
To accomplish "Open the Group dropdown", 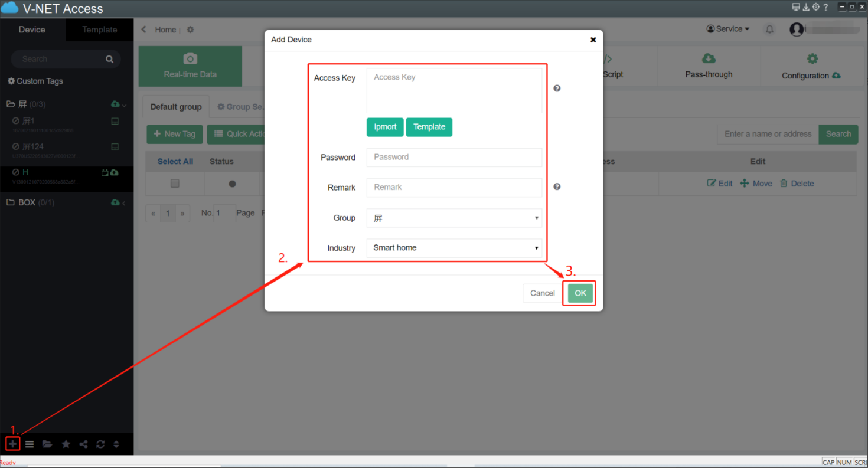I will tap(454, 218).
